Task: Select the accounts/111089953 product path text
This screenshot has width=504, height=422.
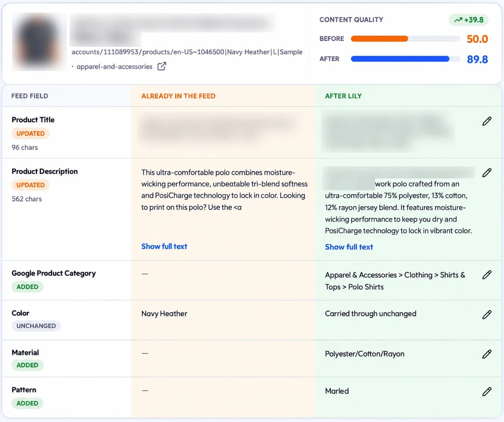Action: pos(187,52)
